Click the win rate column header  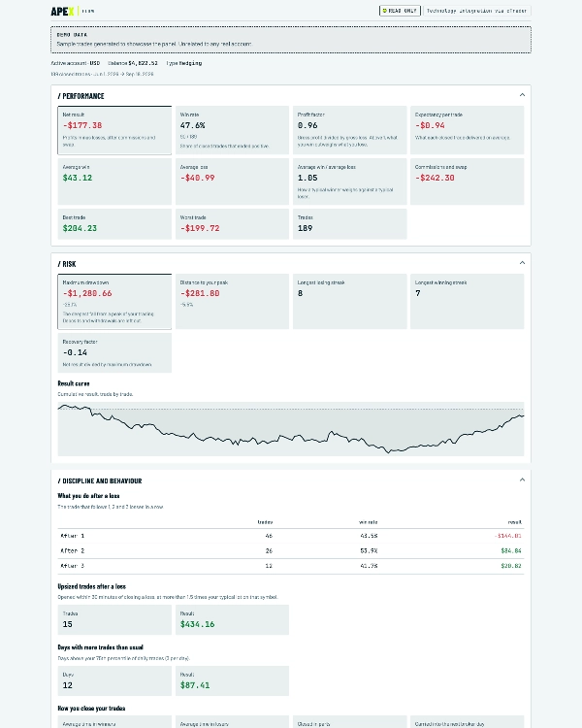tap(368, 522)
